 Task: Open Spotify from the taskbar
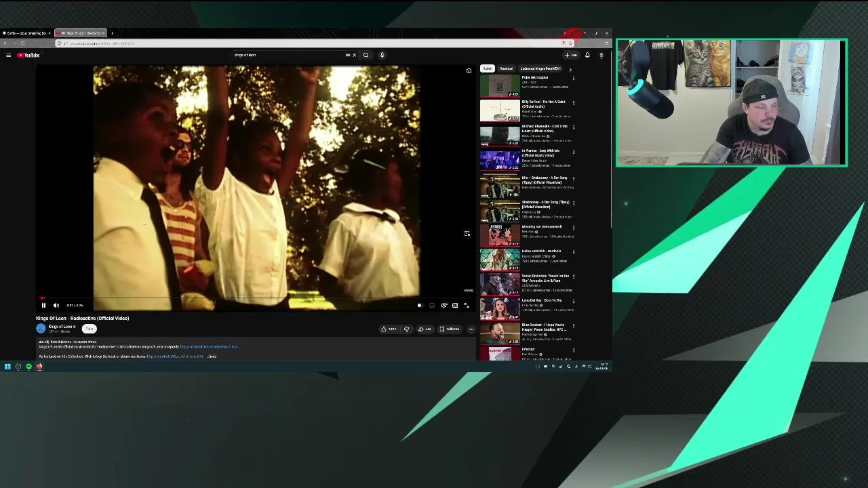pyautogui.click(x=28, y=367)
